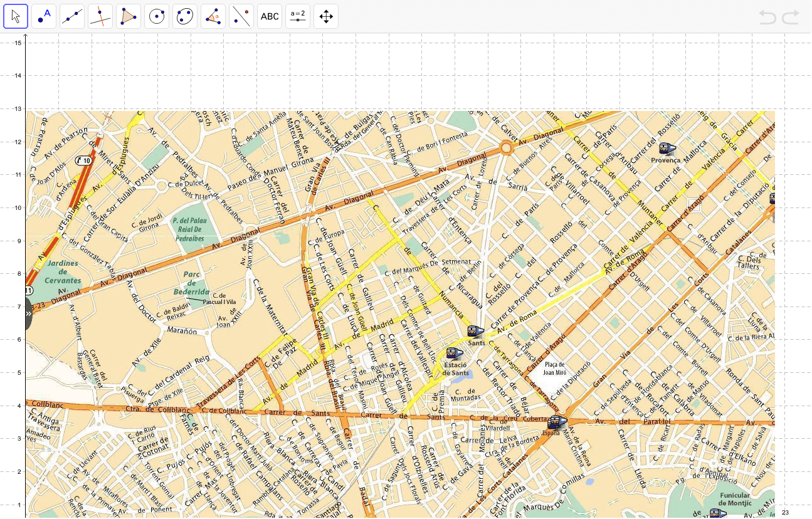Image resolution: width=812 pixels, height=519 pixels.
Task: Click the Provença station icon
Action: (667, 149)
